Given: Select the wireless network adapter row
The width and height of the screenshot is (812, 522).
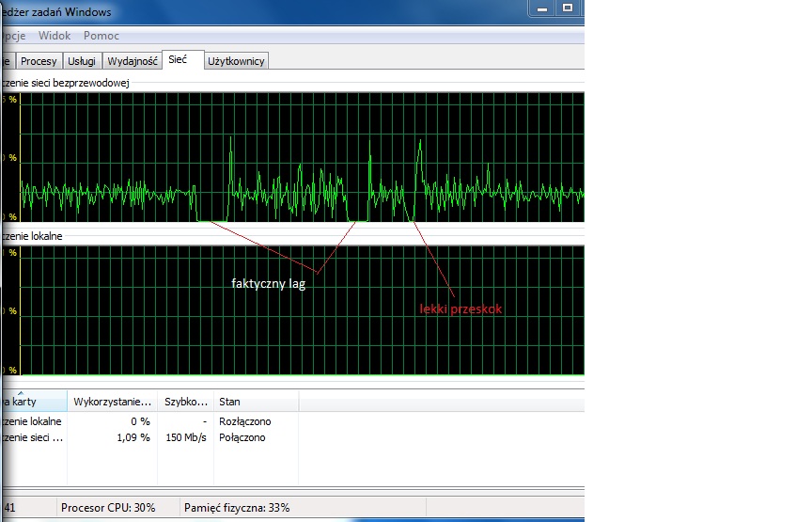Looking at the screenshot, I should pos(150,437).
